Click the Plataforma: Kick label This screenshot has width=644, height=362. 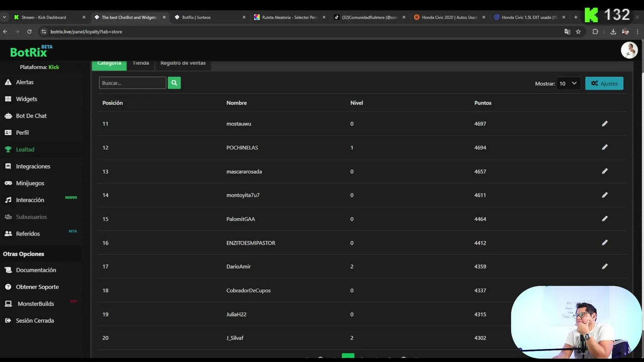point(40,67)
